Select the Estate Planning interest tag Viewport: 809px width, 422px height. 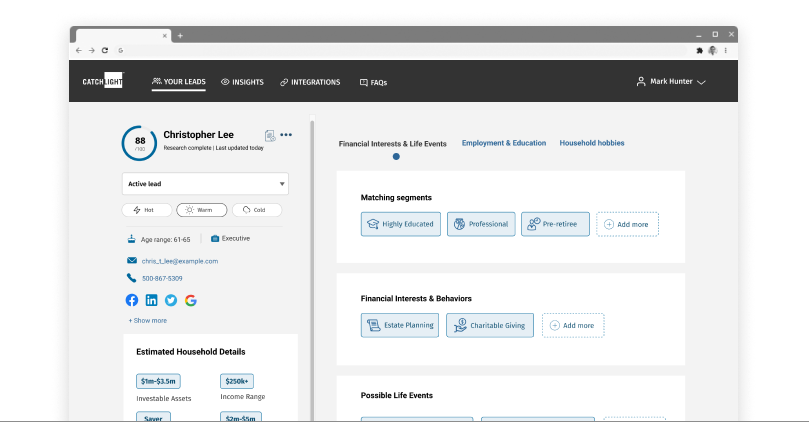[400, 326]
